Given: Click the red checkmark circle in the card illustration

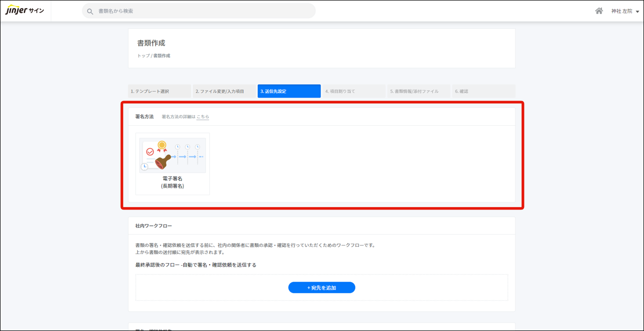Looking at the screenshot, I should (150, 151).
